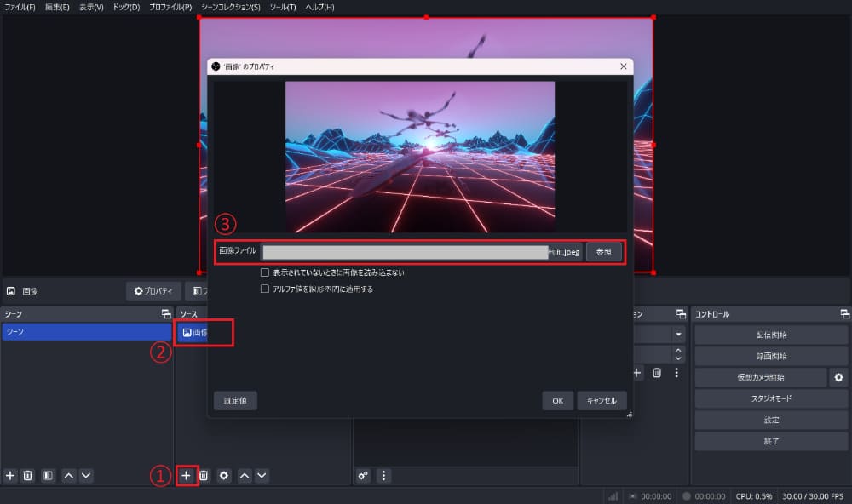Open the 表示(V) menu
The height and width of the screenshot is (504, 852).
(x=91, y=7)
